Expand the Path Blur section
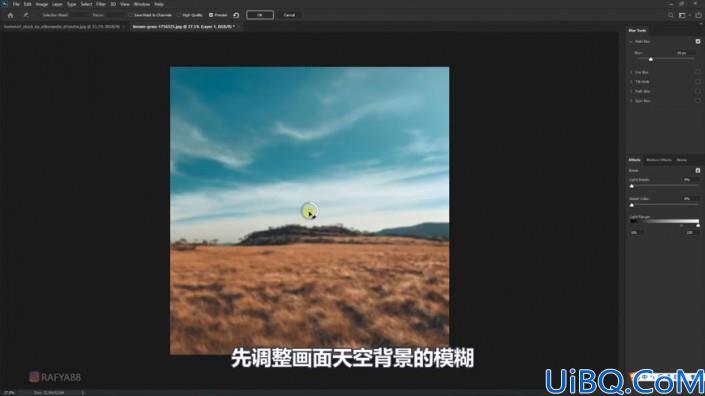The width and height of the screenshot is (705, 396). pyautogui.click(x=631, y=91)
